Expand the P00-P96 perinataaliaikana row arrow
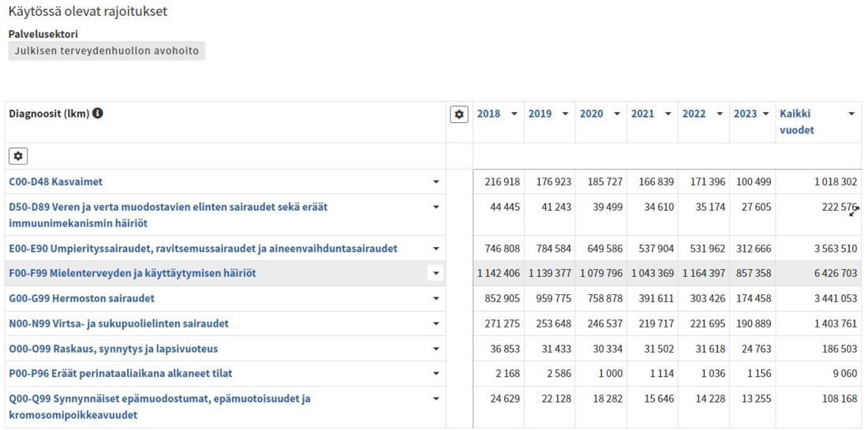Screen dimensions: 868x430 coord(436,373)
